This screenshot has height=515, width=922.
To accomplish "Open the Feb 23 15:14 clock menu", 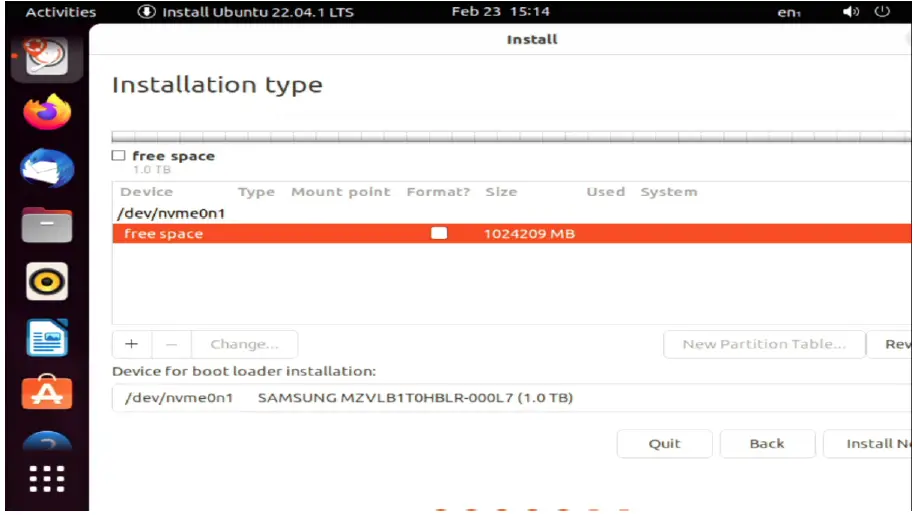I will point(500,11).
